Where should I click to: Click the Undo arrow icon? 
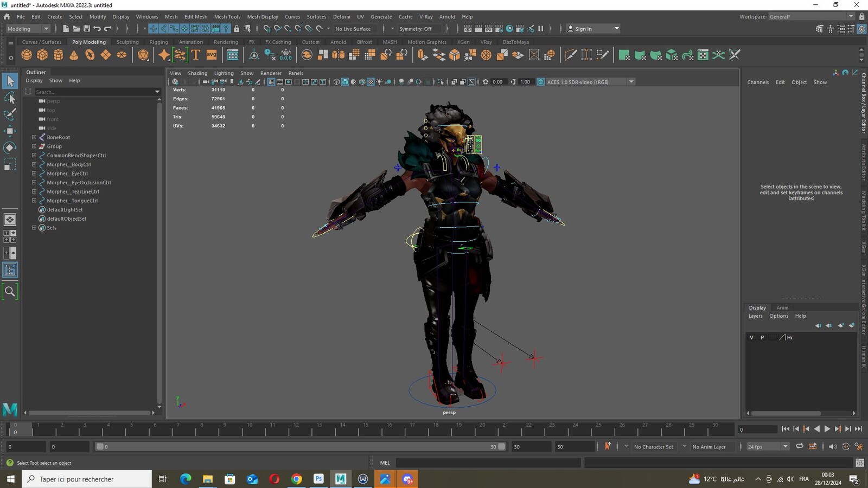(97, 29)
